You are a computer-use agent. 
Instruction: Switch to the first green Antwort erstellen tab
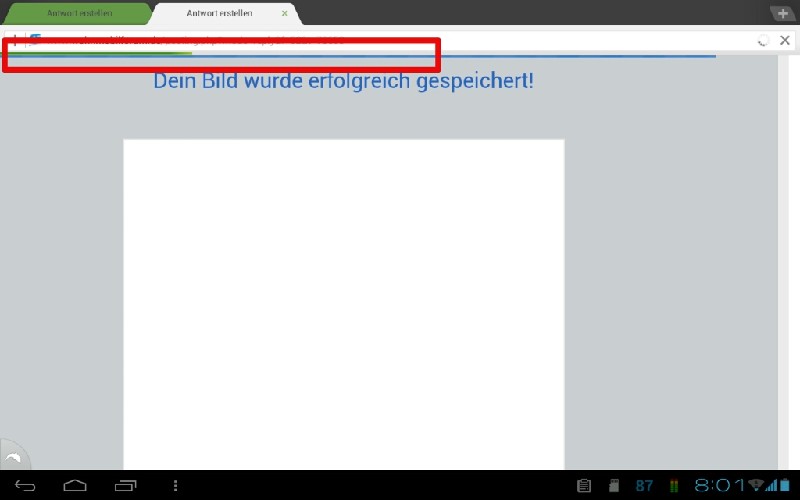(79, 14)
